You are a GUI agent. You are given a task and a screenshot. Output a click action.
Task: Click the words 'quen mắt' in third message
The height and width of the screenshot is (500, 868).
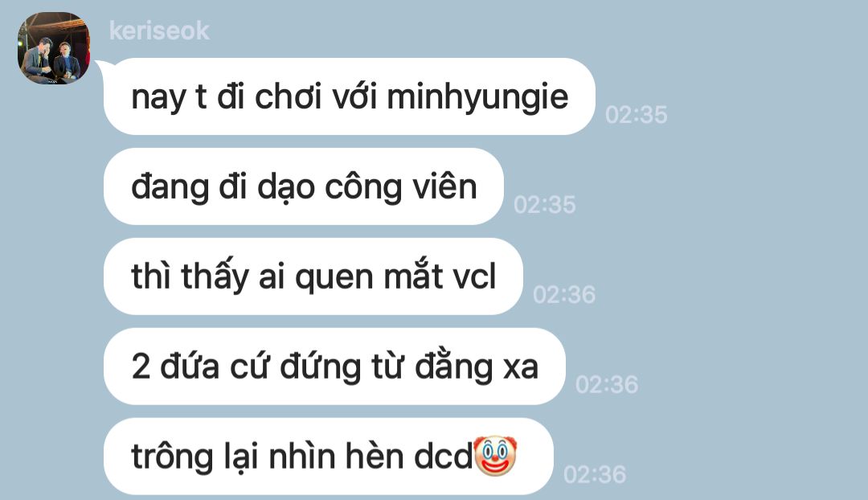click(x=369, y=277)
